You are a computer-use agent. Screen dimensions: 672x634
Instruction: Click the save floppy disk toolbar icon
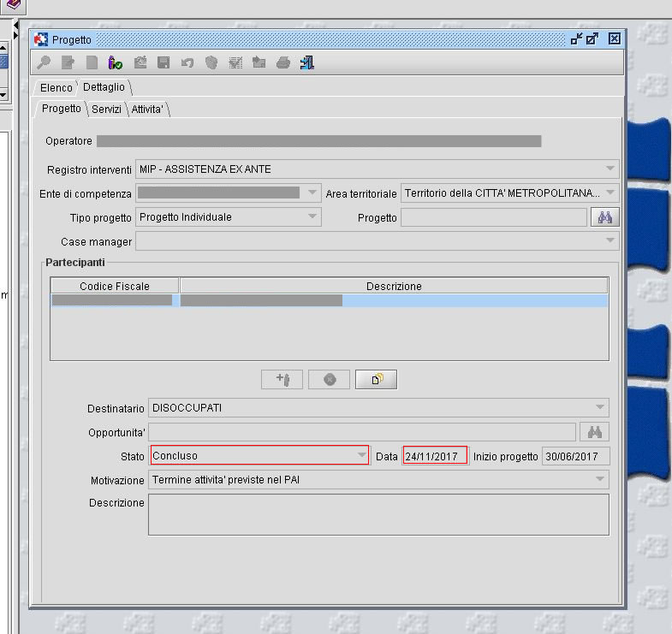[x=164, y=63]
